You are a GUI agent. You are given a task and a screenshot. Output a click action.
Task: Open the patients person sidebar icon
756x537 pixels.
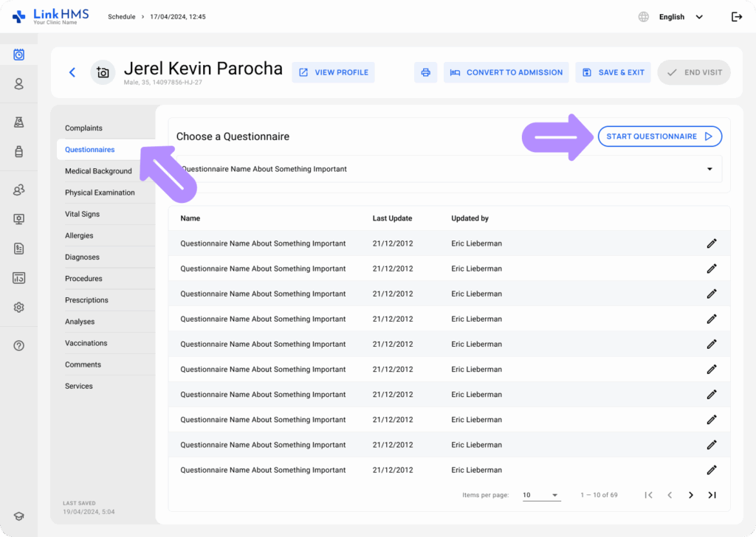[19, 84]
